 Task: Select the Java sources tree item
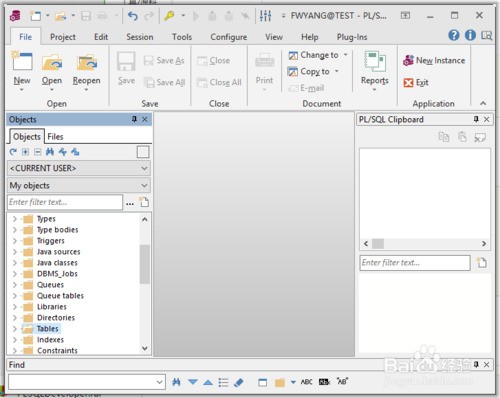click(x=59, y=252)
